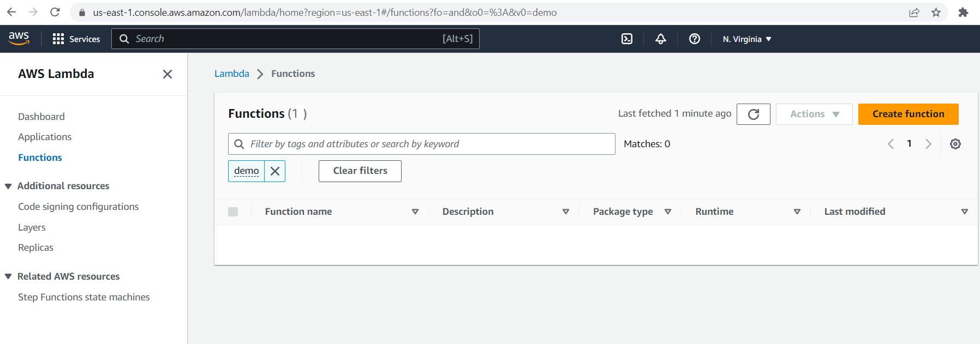Open the help question mark icon
This screenshot has width=980, height=344.
point(694,39)
